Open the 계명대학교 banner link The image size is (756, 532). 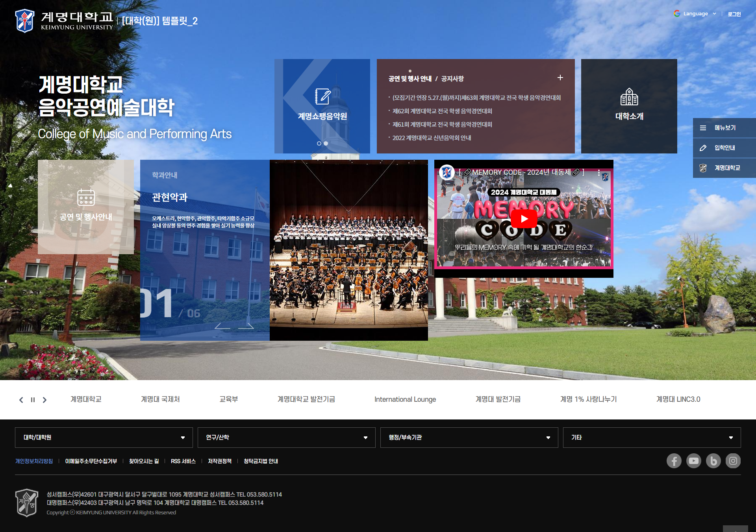(x=86, y=399)
